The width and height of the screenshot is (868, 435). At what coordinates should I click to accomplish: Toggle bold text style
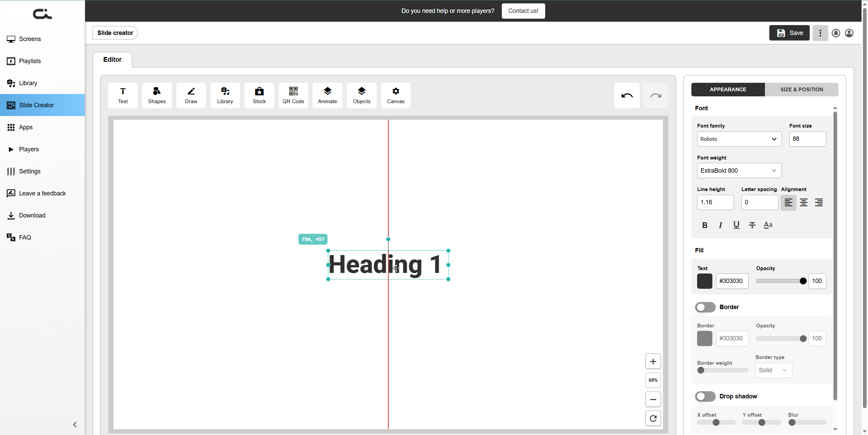tap(705, 225)
